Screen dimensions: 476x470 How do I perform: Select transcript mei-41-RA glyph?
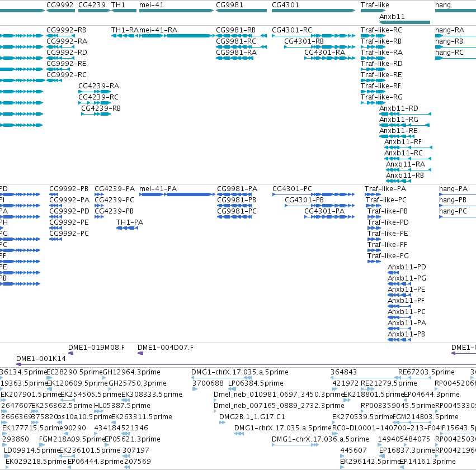coord(177,36)
